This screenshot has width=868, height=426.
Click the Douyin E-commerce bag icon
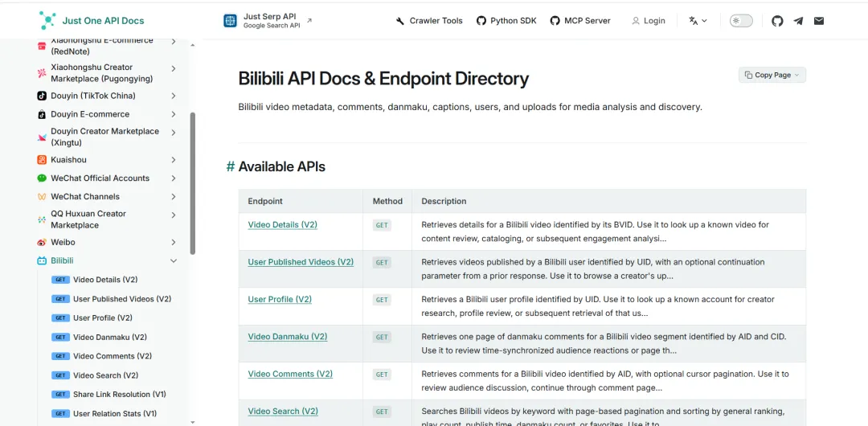[x=42, y=114]
